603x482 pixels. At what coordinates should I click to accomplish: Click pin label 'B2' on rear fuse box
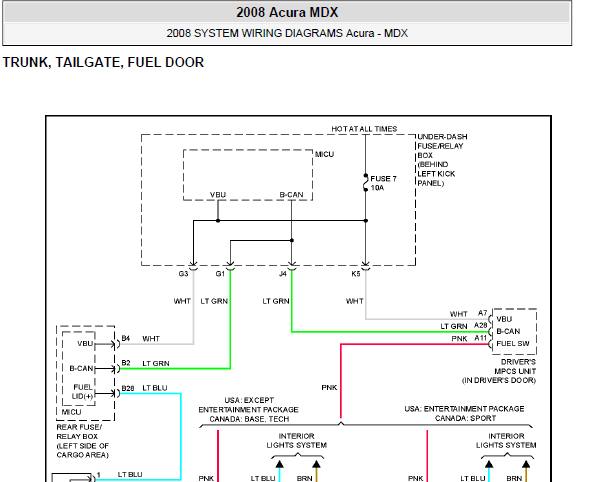coord(126,362)
